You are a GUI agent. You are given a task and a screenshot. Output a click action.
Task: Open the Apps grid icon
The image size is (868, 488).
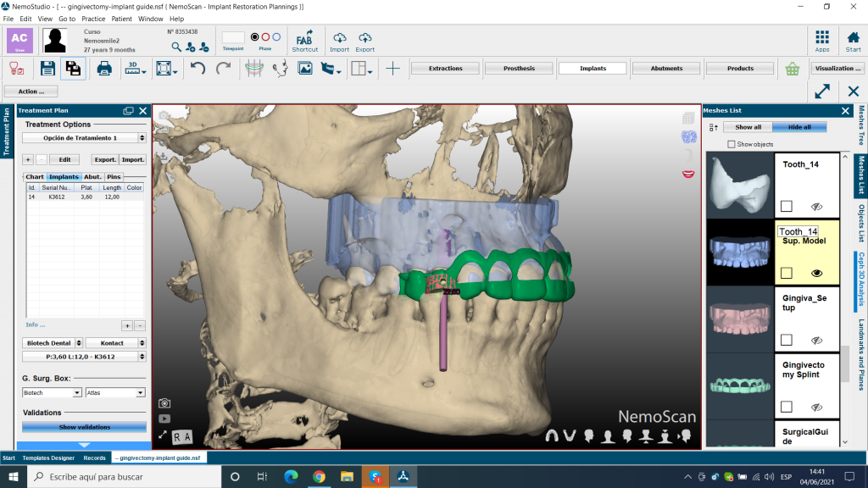[822, 41]
